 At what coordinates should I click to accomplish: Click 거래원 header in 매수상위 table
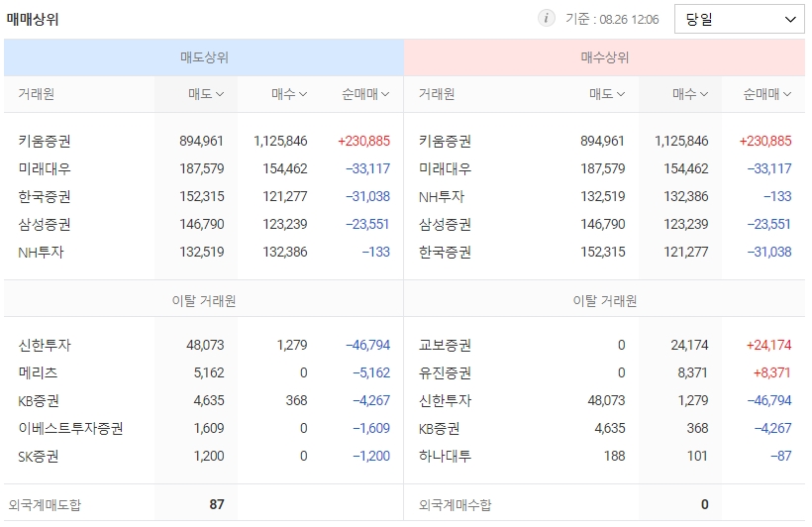point(437,94)
